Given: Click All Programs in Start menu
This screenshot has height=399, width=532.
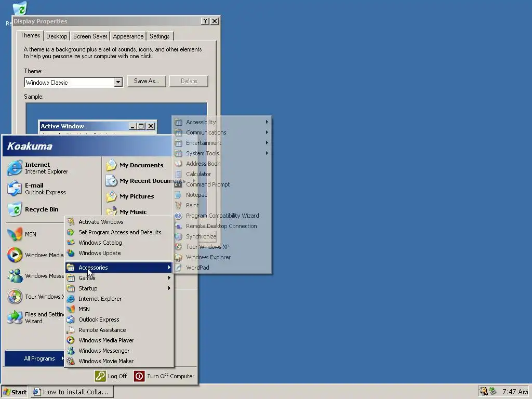Looking at the screenshot, I should (x=35, y=358).
